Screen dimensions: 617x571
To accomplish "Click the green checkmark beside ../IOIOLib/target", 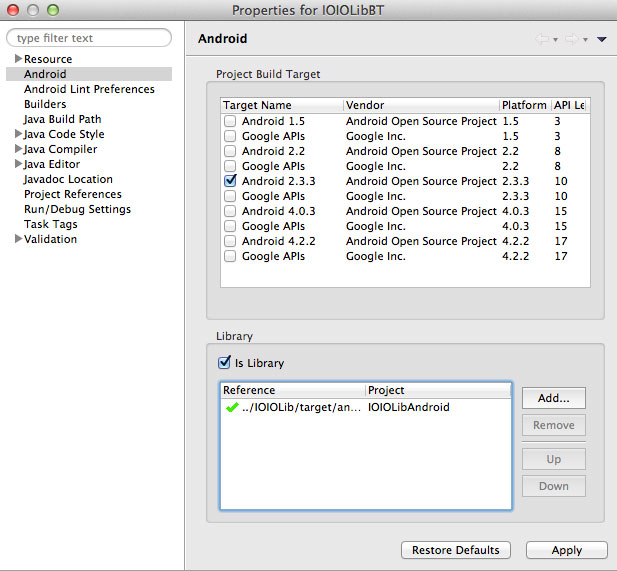I will [232, 407].
